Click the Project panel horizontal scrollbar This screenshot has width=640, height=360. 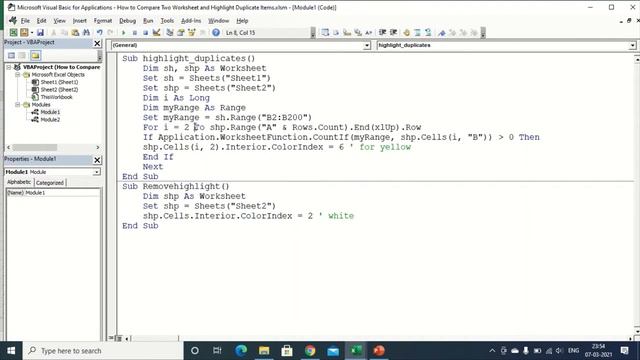click(x=53, y=147)
